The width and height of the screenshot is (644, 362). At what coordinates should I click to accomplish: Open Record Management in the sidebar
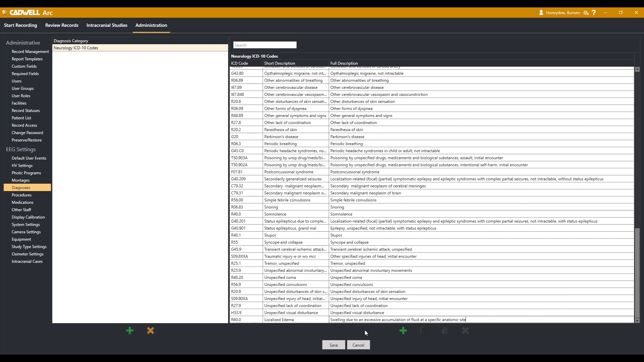pos(30,52)
